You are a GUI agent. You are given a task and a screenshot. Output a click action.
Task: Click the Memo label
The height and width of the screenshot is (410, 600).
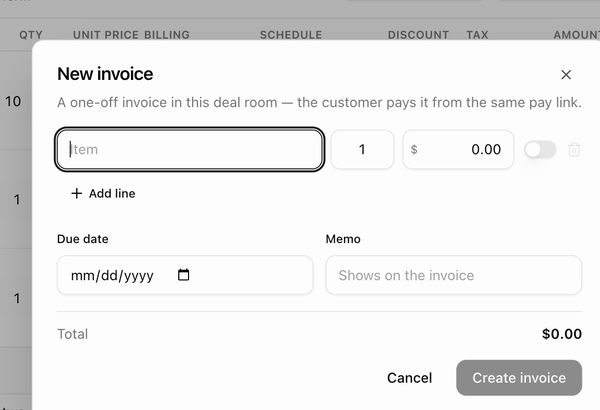tap(343, 239)
